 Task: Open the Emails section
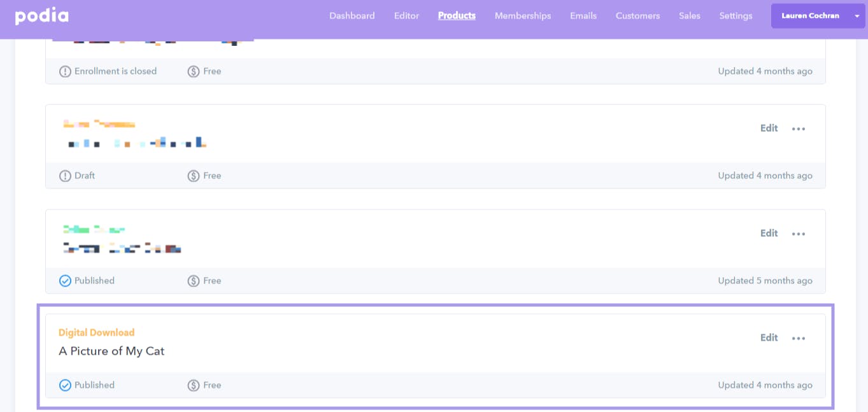point(583,16)
